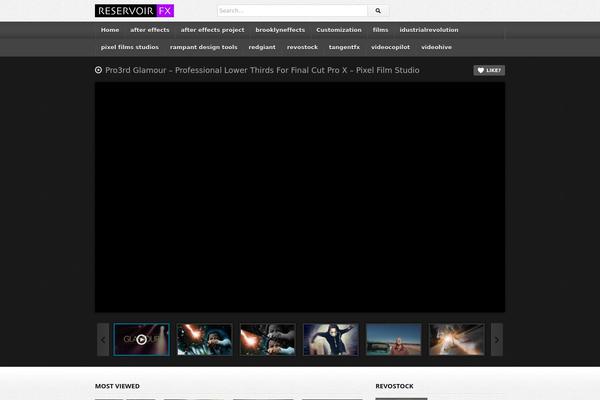Select the revostock menu item
This screenshot has height=400, width=600.
point(302,47)
